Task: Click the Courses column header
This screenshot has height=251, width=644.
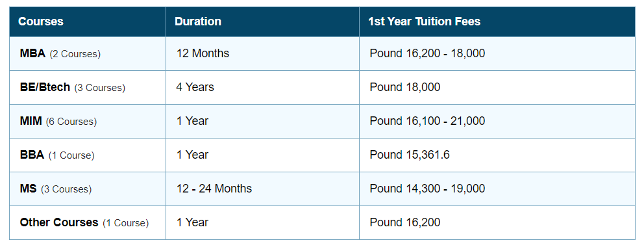Action: tap(41, 21)
